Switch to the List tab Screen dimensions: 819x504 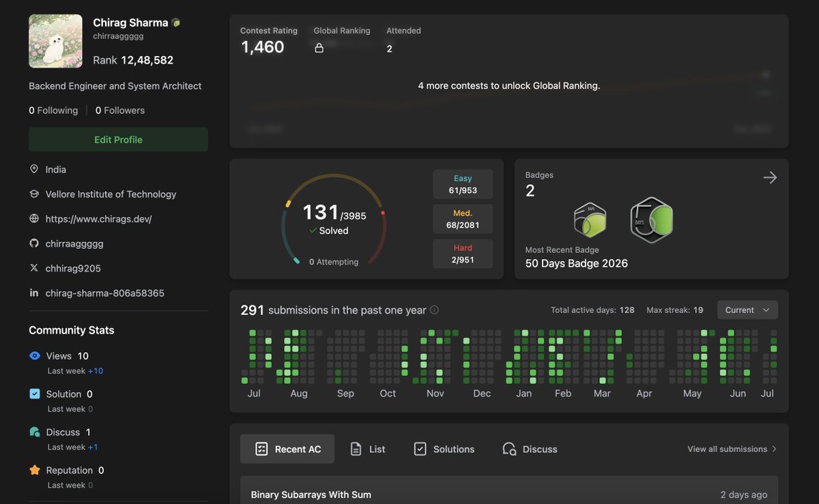(x=367, y=449)
